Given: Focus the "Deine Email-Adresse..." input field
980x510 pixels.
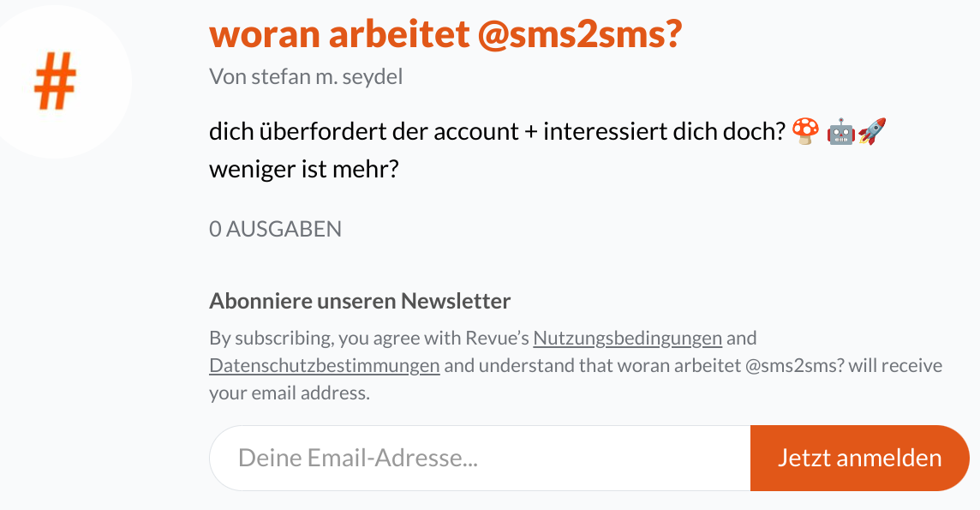Looking at the screenshot, I should [480, 458].
